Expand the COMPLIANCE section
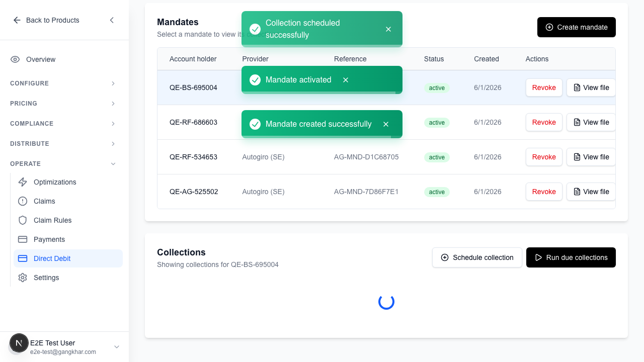This screenshot has width=644, height=362. (63, 124)
